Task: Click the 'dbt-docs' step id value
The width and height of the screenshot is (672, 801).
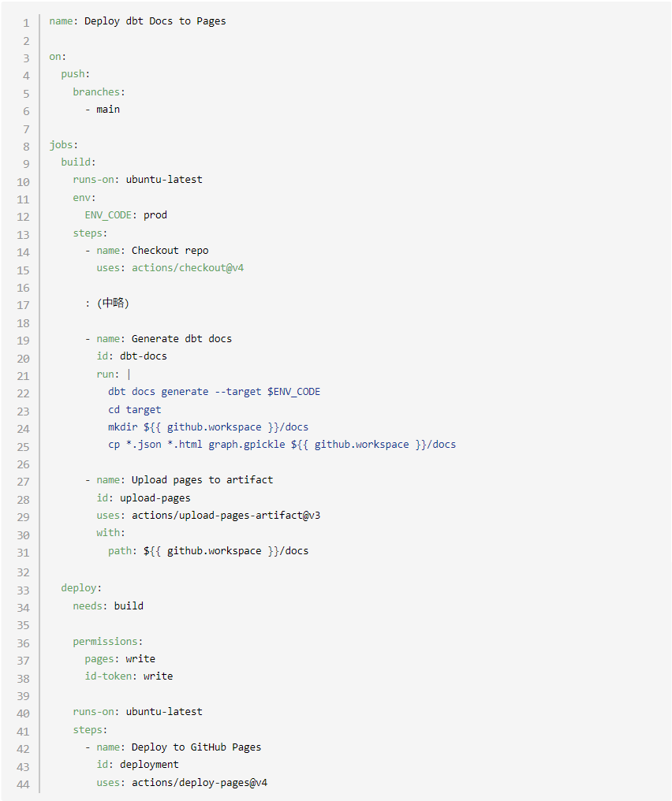Action: (143, 356)
